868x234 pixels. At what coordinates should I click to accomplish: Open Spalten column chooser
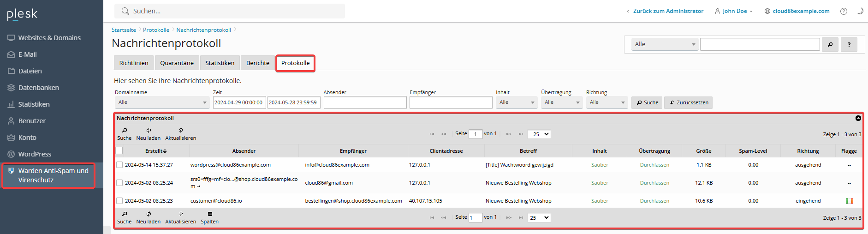pyautogui.click(x=210, y=217)
